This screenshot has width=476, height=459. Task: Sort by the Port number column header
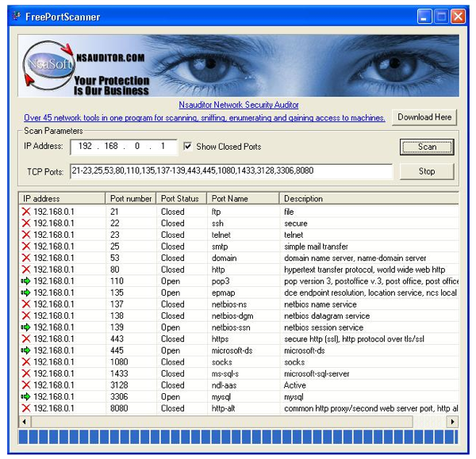tap(131, 198)
